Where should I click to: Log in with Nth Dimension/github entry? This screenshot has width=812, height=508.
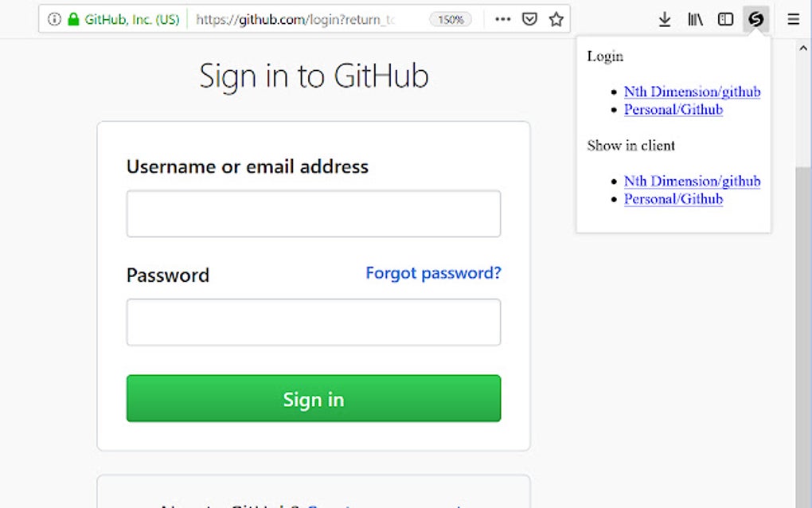[x=692, y=92]
